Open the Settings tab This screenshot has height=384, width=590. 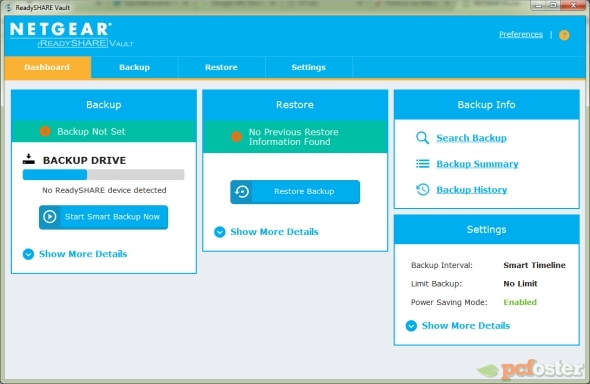click(309, 67)
